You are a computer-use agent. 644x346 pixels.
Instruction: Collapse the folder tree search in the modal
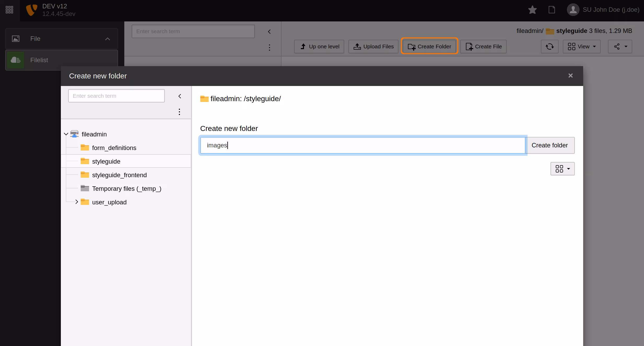pyautogui.click(x=180, y=96)
